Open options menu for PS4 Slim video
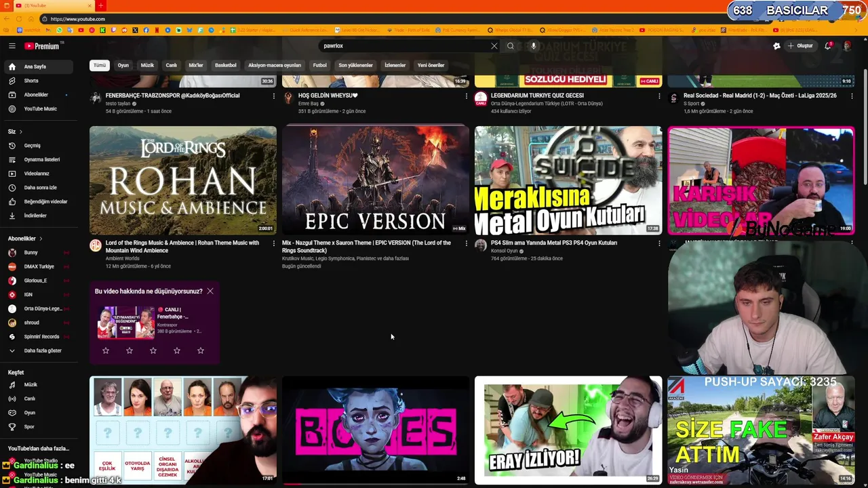This screenshot has height=488, width=868. [x=658, y=243]
